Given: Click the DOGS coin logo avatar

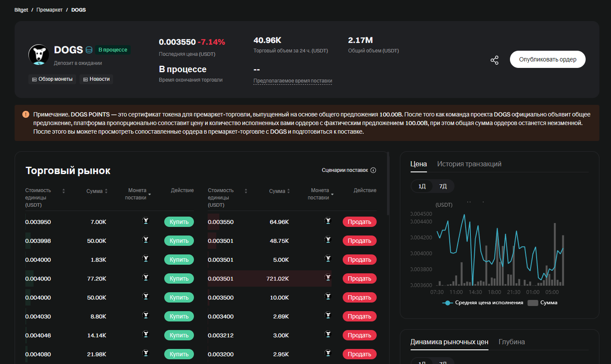Looking at the screenshot, I should [x=39, y=55].
